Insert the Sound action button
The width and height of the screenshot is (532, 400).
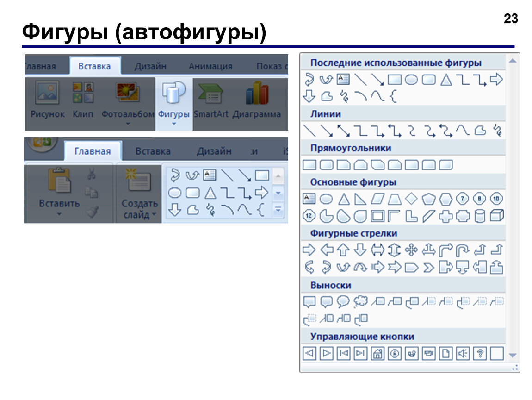(463, 354)
